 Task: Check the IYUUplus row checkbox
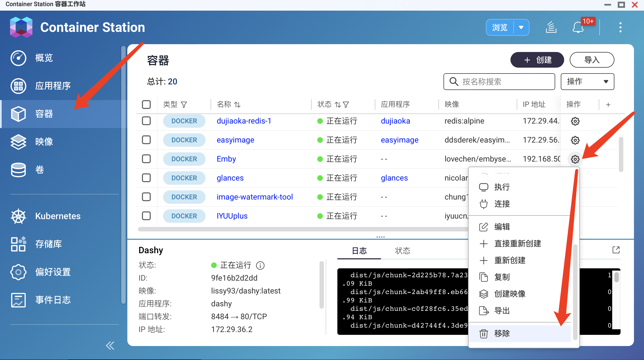tap(146, 216)
